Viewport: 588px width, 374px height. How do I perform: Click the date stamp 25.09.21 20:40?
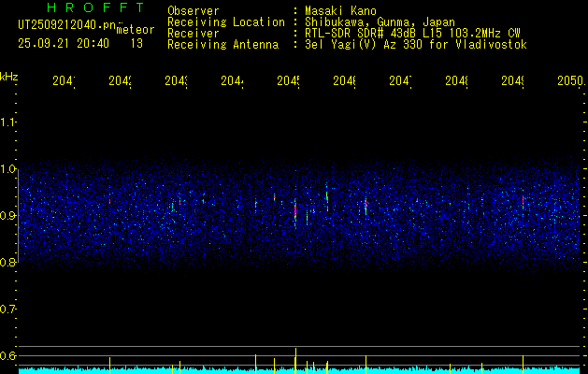click(64, 44)
